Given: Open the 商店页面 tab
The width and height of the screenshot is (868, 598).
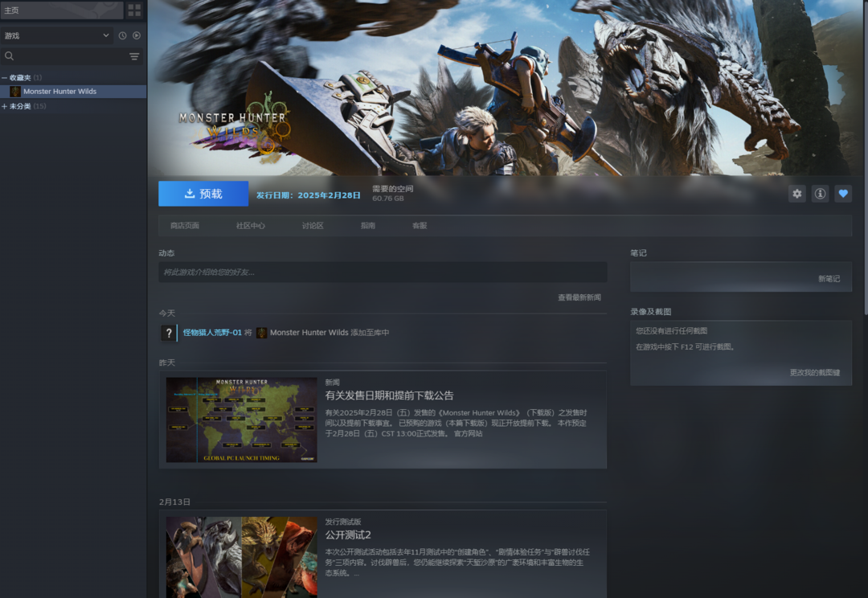Looking at the screenshot, I should tap(185, 226).
